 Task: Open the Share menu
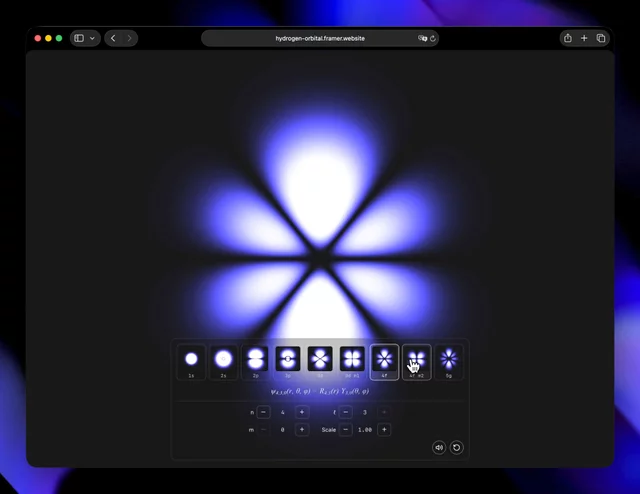(x=568, y=38)
